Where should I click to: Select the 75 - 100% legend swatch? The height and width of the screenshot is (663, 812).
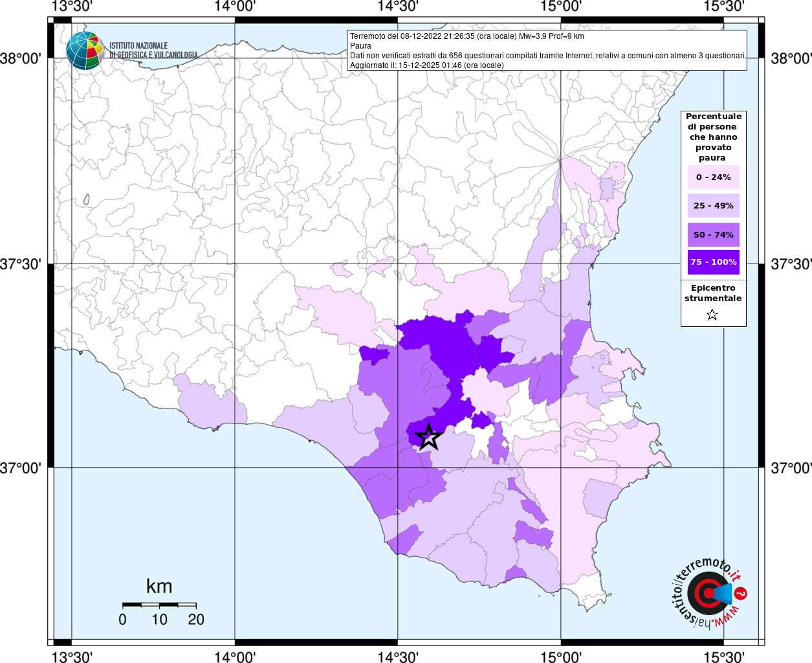[x=713, y=262]
